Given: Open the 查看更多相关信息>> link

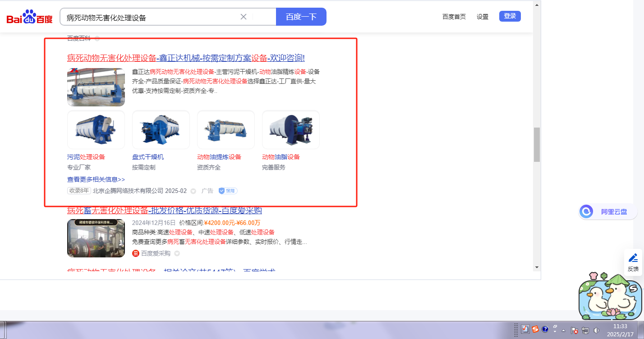Looking at the screenshot, I should [x=96, y=179].
